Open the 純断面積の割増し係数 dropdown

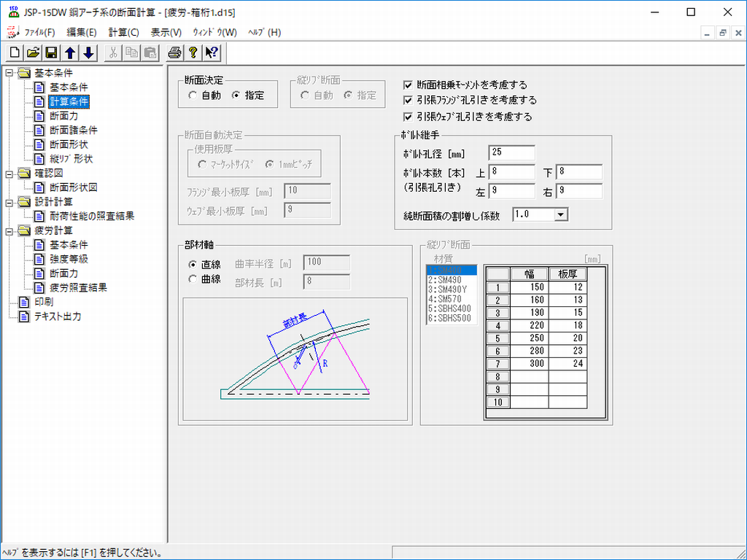click(560, 215)
